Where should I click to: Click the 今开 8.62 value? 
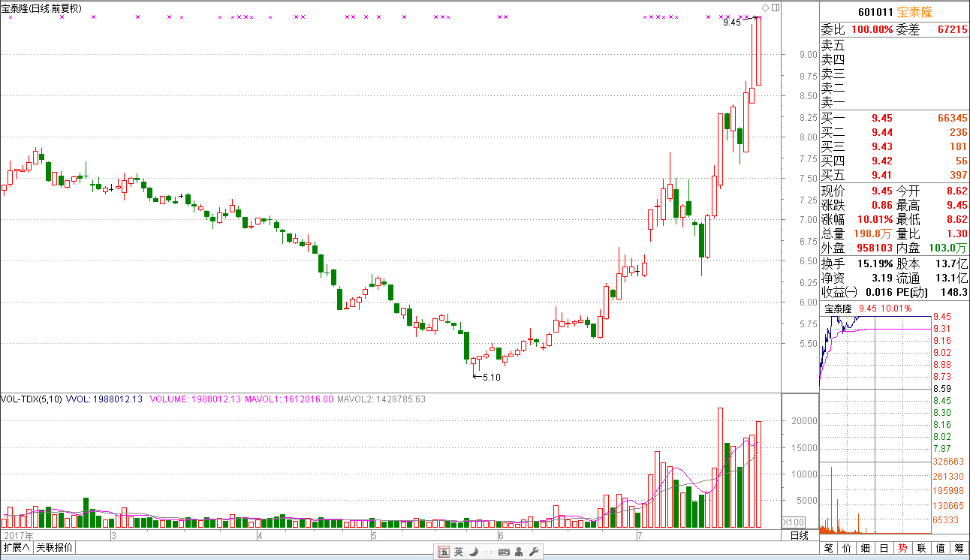click(957, 191)
